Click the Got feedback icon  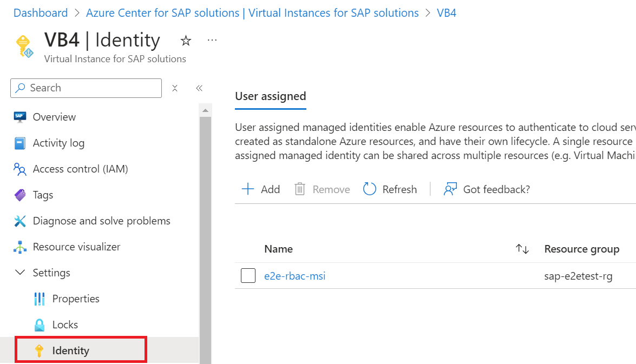pyautogui.click(x=450, y=189)
